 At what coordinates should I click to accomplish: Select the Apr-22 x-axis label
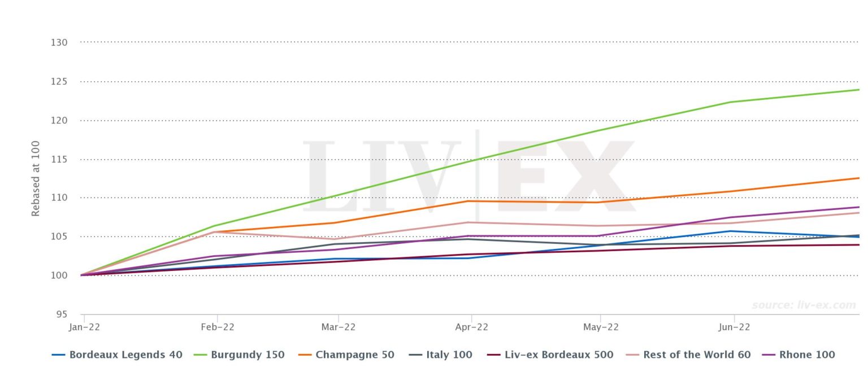point(471,327)
